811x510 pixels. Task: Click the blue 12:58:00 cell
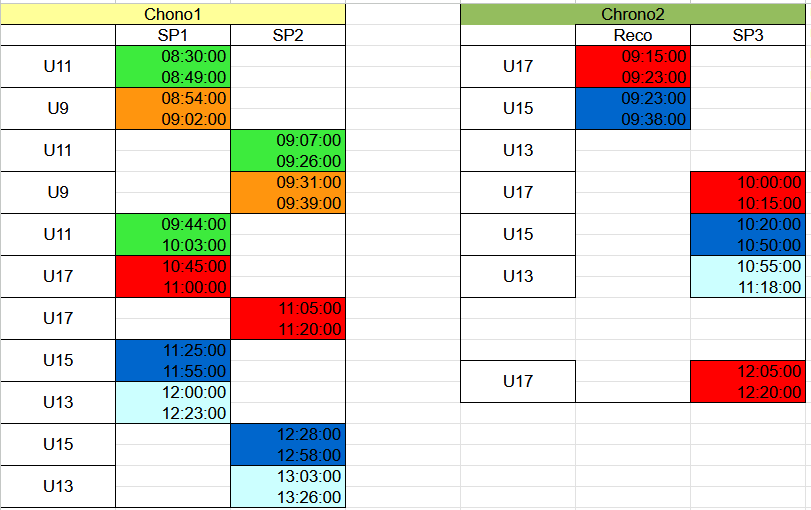tap(288, 455)
